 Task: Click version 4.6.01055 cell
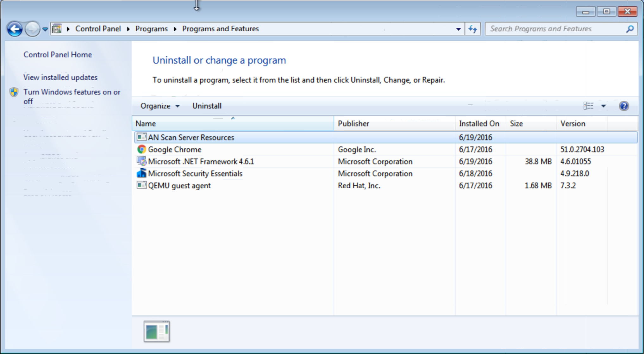[x=576, y=161]
